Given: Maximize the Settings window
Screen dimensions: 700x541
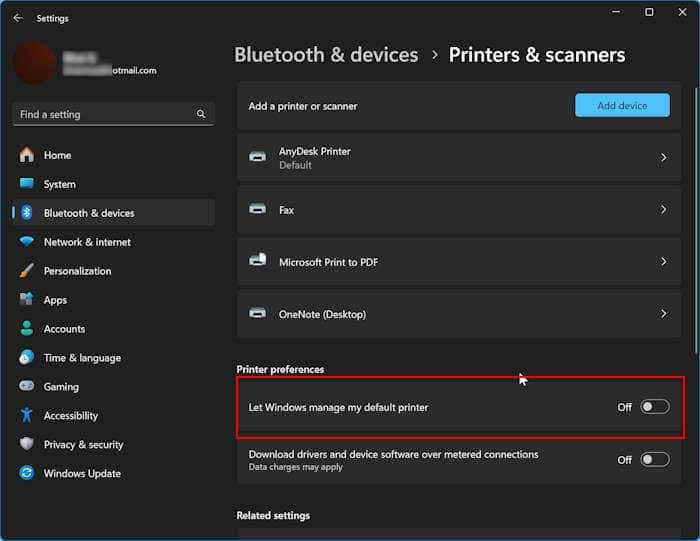Looking at the screenshot, I should click(x=649, y=12).
